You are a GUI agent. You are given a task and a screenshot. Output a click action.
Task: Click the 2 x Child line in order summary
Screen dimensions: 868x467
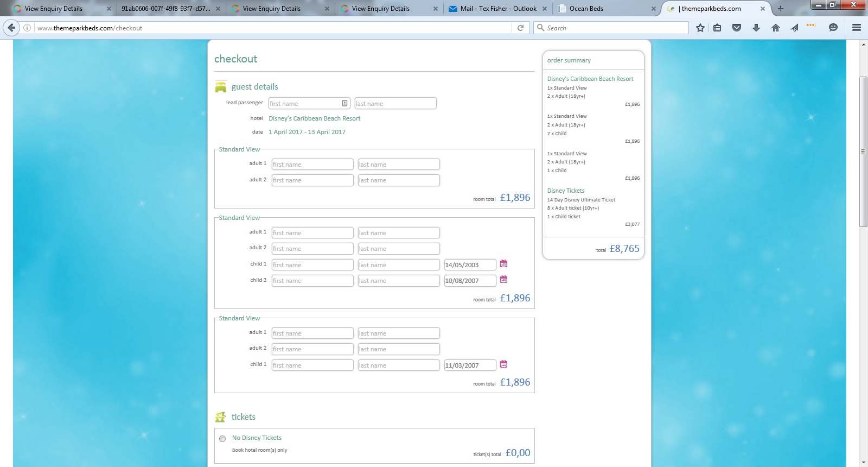(557, 134)
